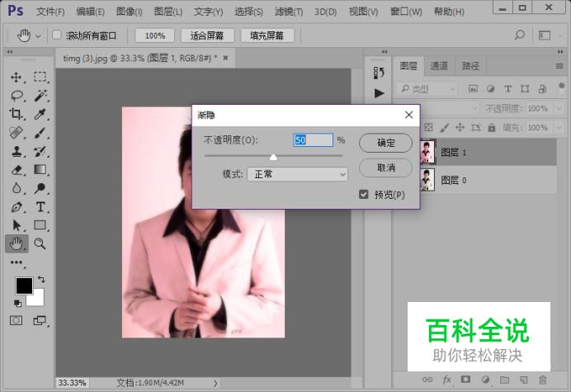The height and width of the screenshot is (392, 571).
Task: Select the Move tool
Action: [16, 78]
